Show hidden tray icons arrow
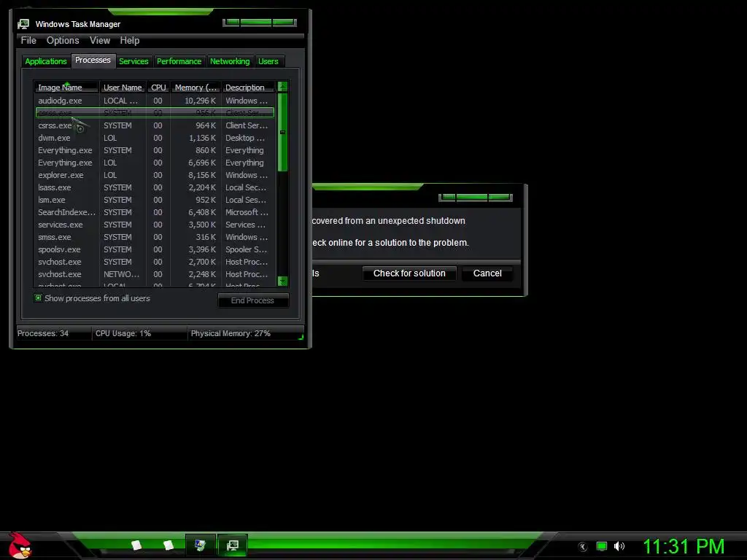 click(583, 547)
